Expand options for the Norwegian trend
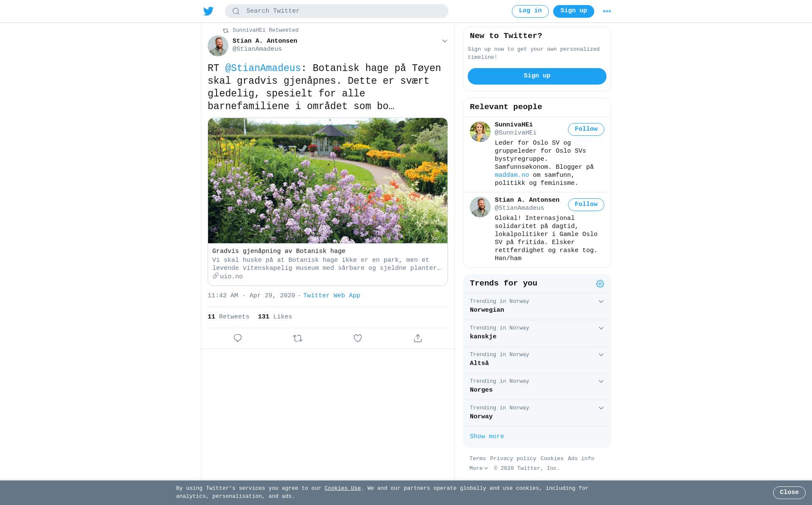This screenshot has height=505, width=812. 601,302
